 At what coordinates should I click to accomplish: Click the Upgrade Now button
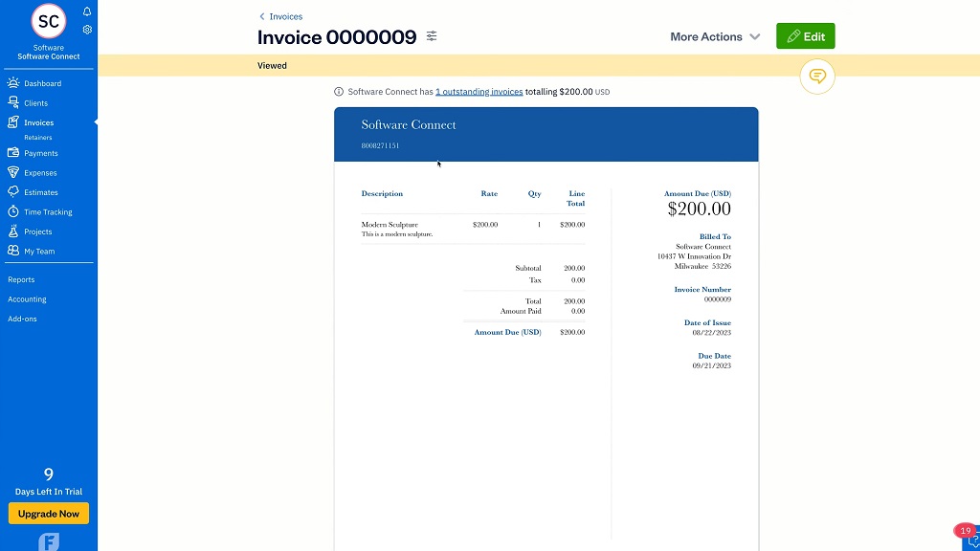49,514
